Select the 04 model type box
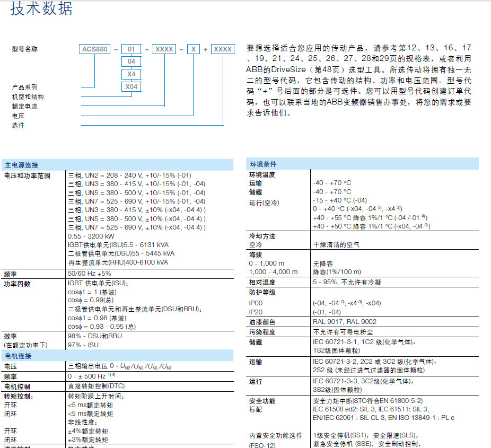The height and width of the screenshot is (448, 491). pyautogui.click(x=131, y=62)
